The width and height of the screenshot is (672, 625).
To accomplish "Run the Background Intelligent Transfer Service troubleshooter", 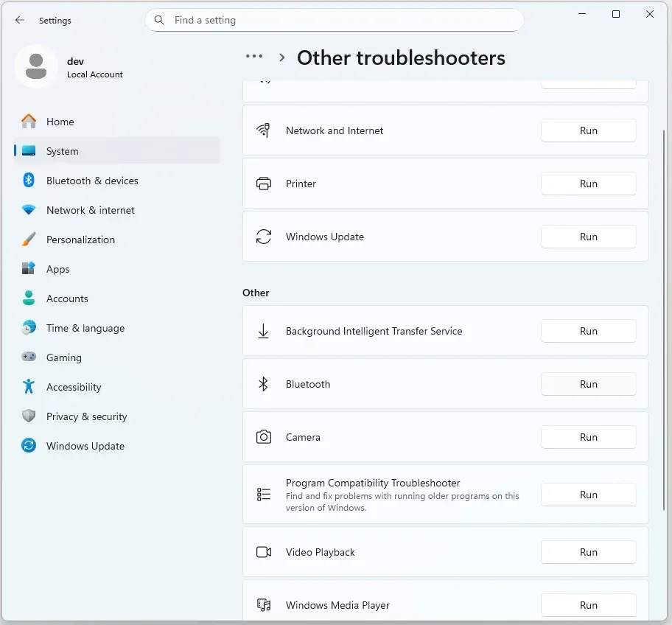I will pos(589,332).
